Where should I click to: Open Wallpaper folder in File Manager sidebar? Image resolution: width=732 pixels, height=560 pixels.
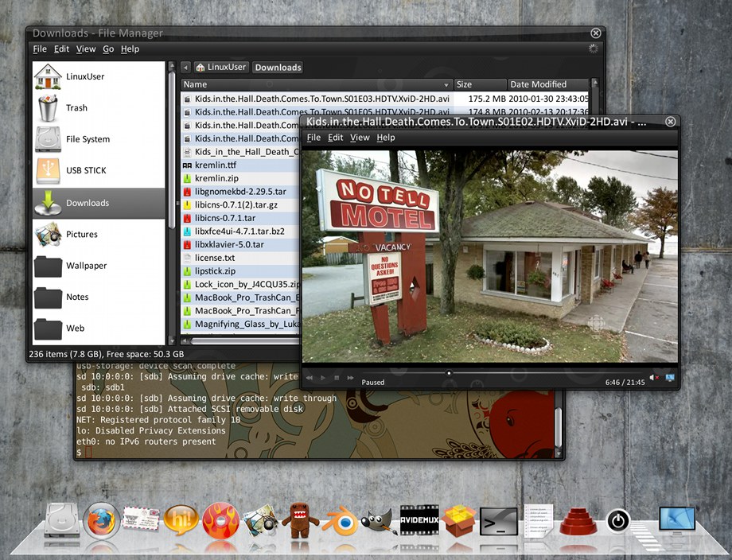pos(99,266)
